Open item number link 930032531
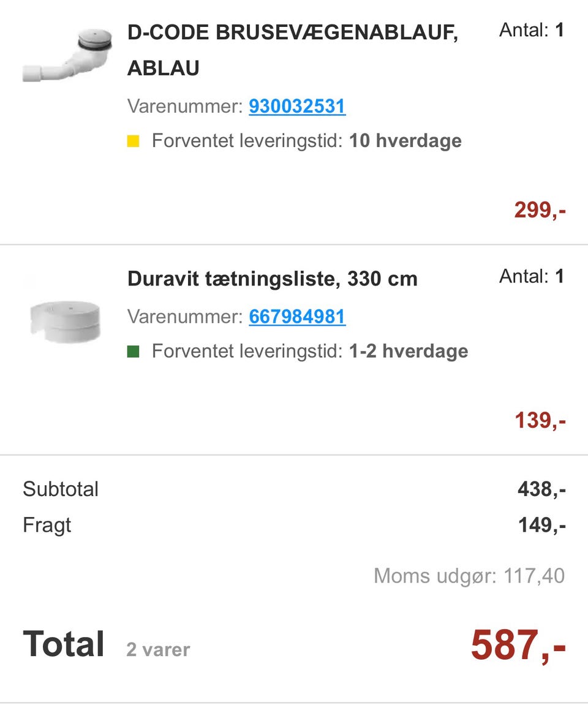The width and height of the screenshot is (588, 705). coord(297,107)
